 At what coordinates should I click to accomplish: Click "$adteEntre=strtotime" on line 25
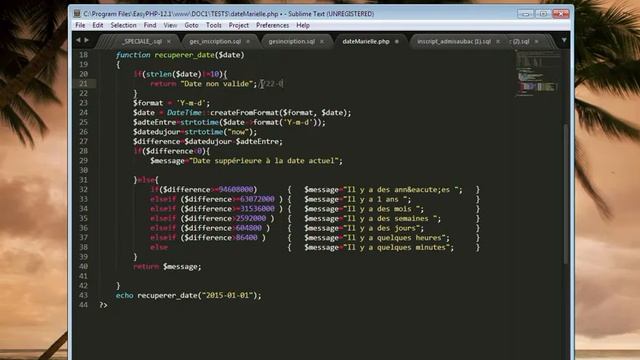tap(176, 122)
